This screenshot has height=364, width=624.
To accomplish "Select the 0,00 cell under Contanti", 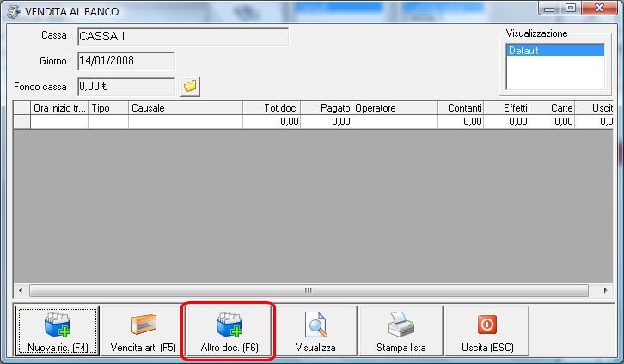I will point(461,122).
